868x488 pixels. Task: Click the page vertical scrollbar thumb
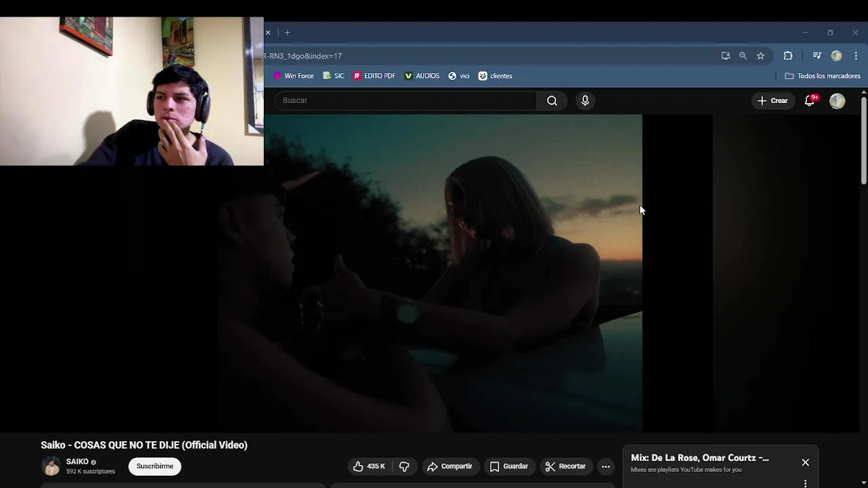click(x=863, y=140)
